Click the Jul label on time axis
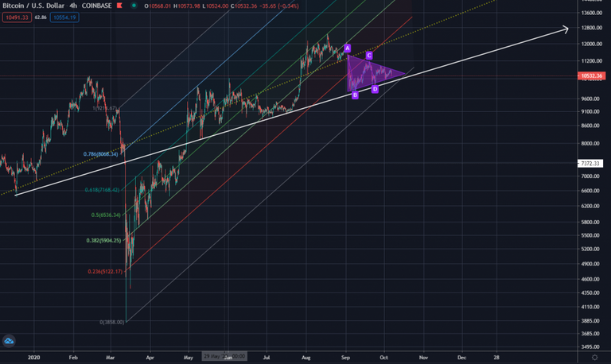 point(267,358)
